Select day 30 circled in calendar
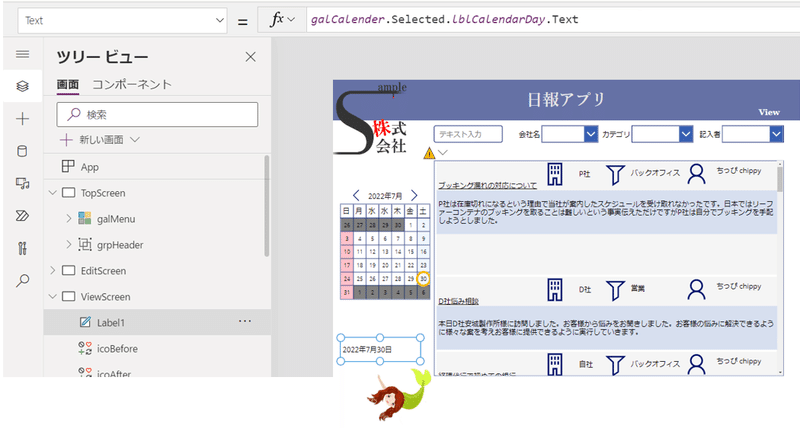The image size is (800, 428). coord(423,279)
